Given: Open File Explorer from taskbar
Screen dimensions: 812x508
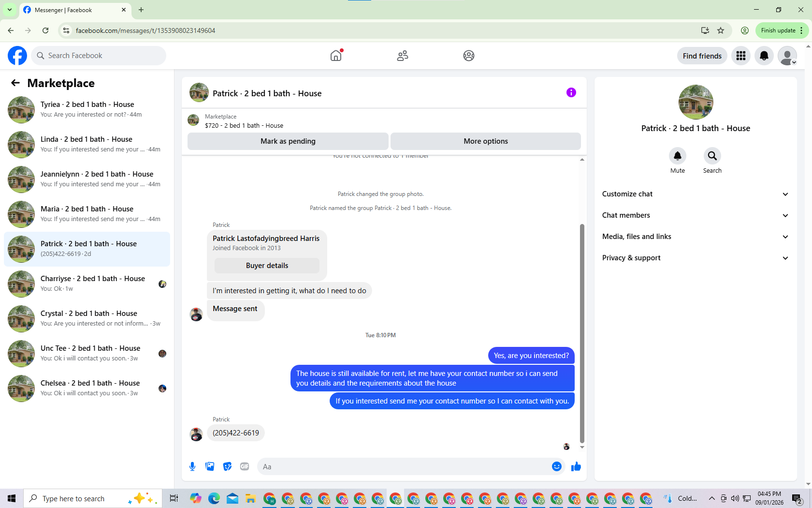Looking at the screenshot, I should (250, 498).
